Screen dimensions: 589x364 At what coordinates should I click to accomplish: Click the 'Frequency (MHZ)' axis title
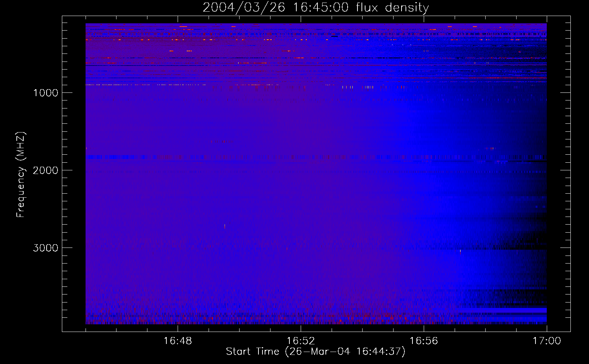21,175
